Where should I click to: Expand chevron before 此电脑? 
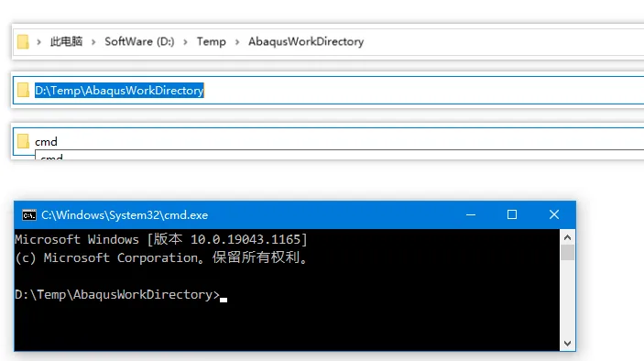point(39,42)
